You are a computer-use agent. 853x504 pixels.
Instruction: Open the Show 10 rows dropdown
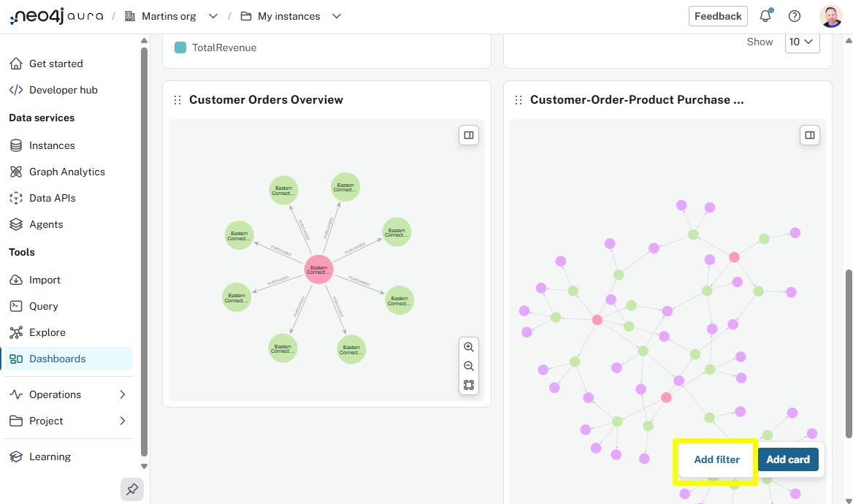click(x=802, y=42)
